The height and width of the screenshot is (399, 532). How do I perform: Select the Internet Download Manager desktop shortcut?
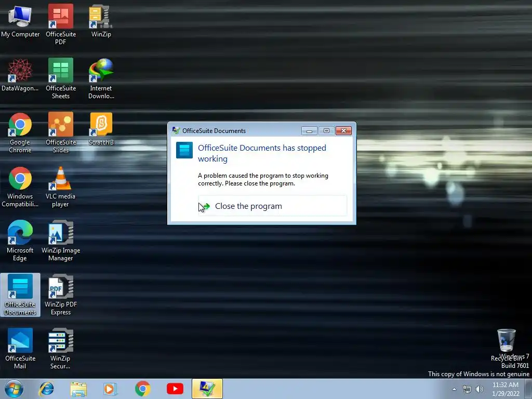pyautogui.click(x=101, y=78)
